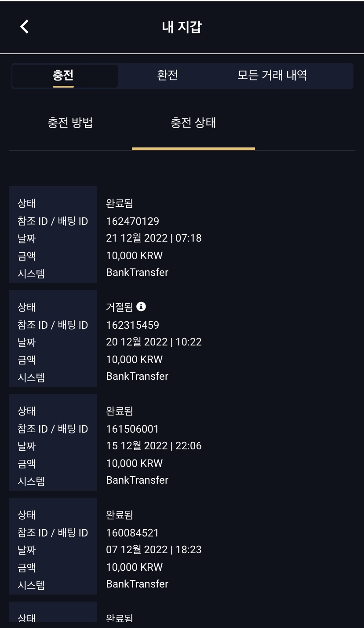Click reference ID 162315459
The width and height of the screenshot is (364, 628).
(132, 325)
